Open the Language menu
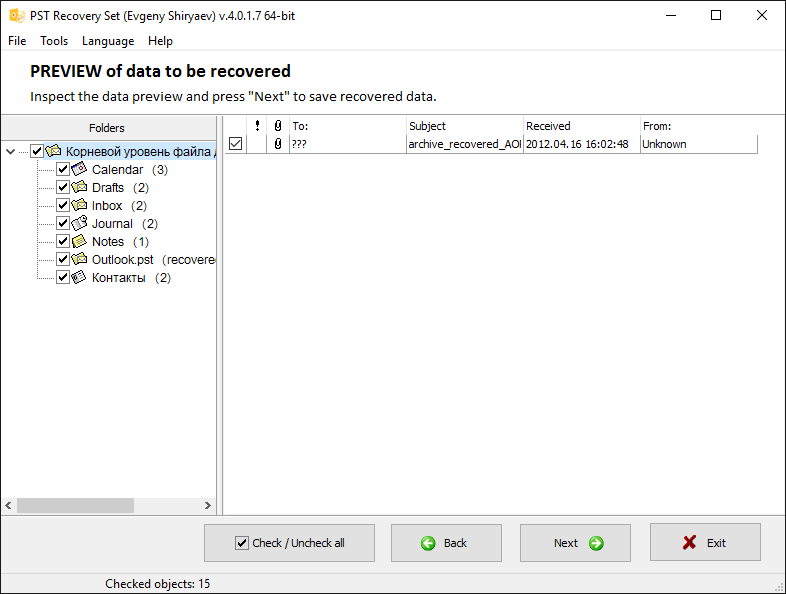This screenshot has width=786, height=594. (108, 41)
